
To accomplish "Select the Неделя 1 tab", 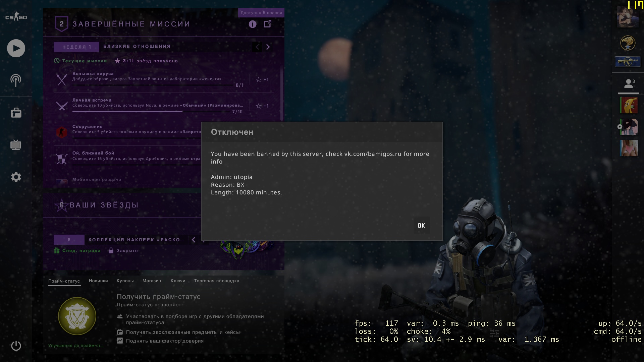I will point(76,47).
